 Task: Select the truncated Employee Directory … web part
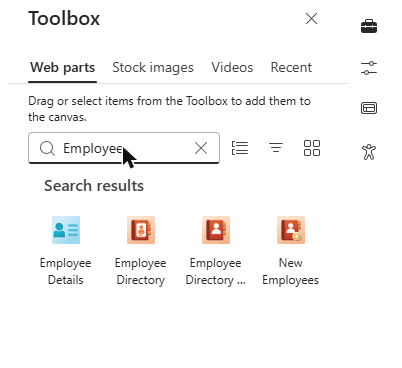(x=216, y=230)
